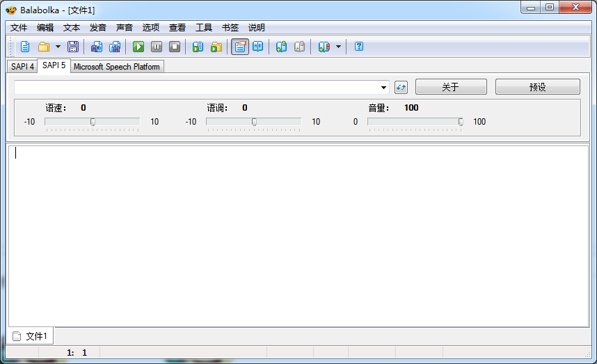Open the 说明 menu
The width and height of the screenshot is (597, 364).
point(256,27)
